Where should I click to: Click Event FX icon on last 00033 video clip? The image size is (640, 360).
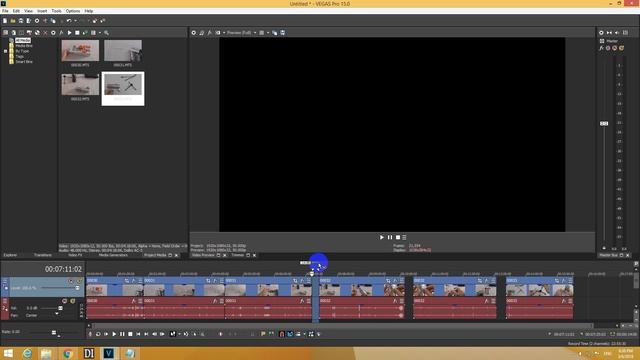click(564, 281)
